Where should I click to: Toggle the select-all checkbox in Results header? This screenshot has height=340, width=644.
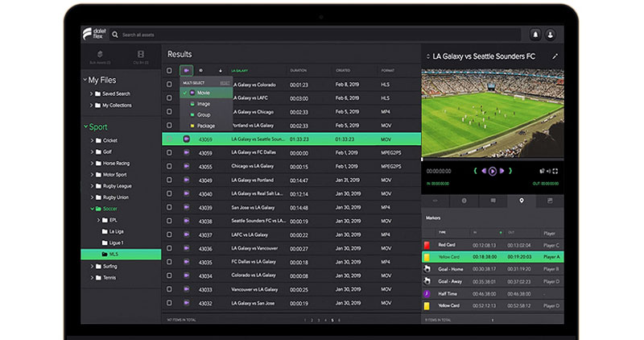click(x=169, y=71)
